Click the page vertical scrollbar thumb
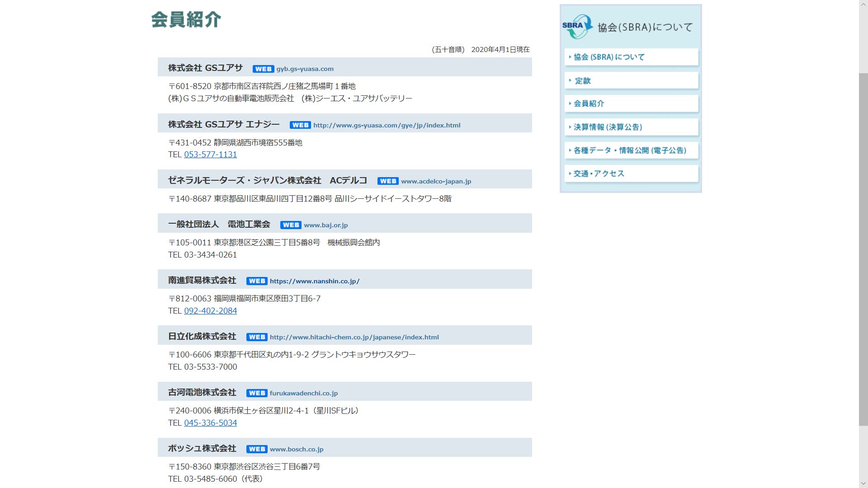 coord(863,249)
